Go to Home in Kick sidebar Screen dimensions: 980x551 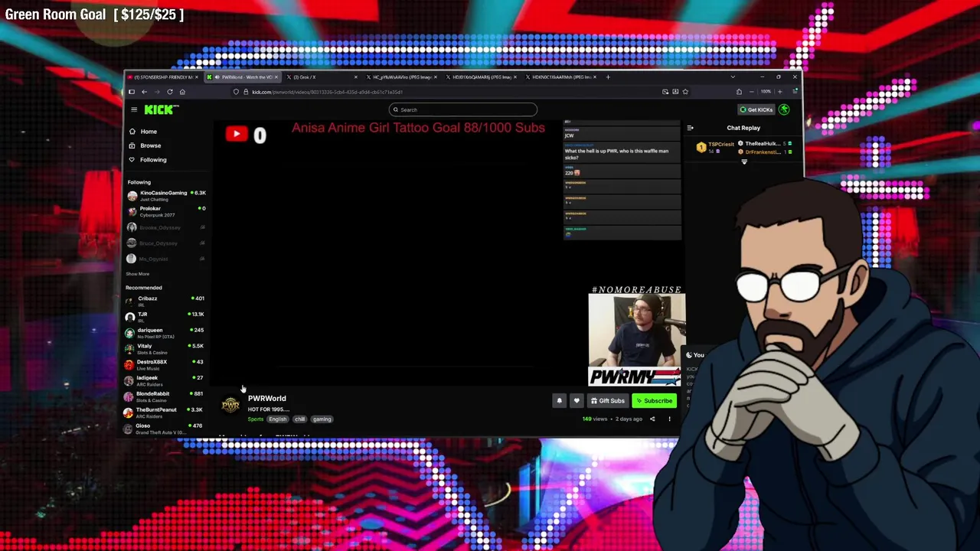[x=142, y=132]
